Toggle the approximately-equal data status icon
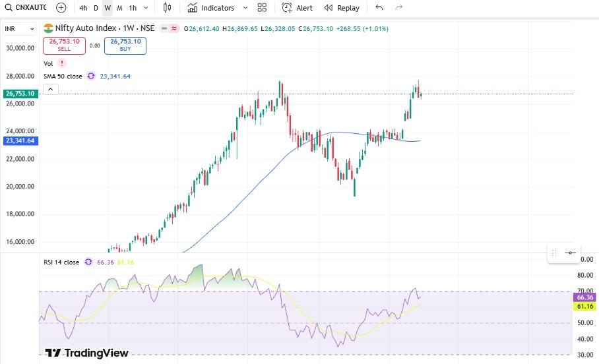Viewport: 599px width, 364px height. point(174,28)
